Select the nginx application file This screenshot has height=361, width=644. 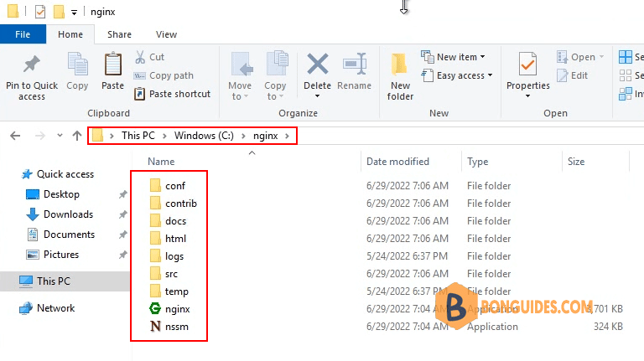coord(169,309)
